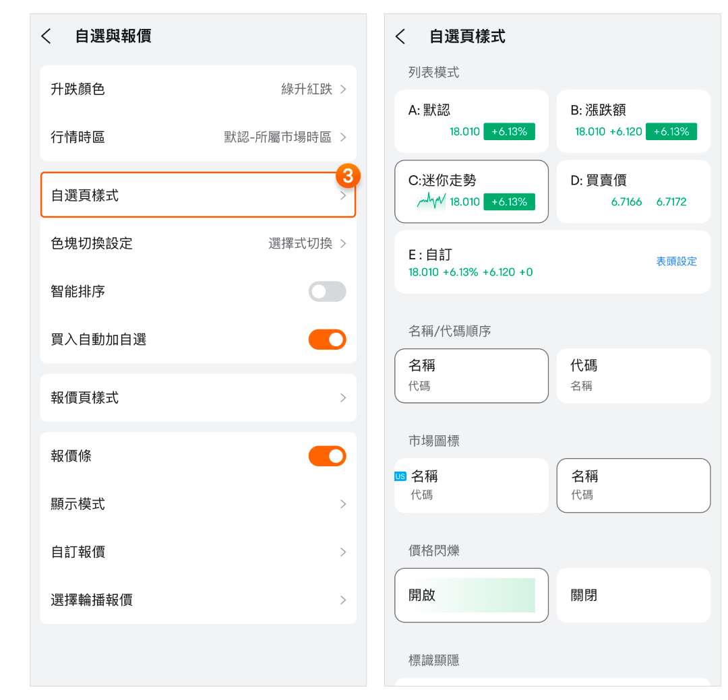Tap the +6.13% green badge in A: 默認

point(509,131)
